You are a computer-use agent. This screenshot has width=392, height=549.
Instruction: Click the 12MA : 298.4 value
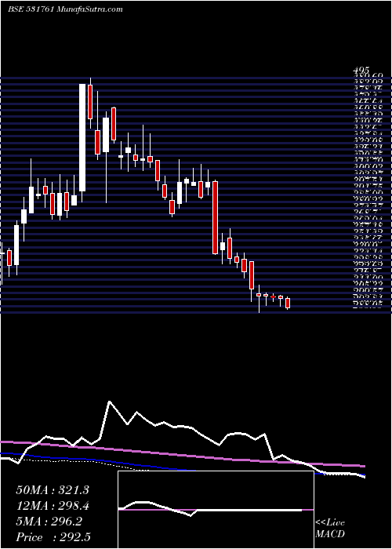(x=53, y=505)
